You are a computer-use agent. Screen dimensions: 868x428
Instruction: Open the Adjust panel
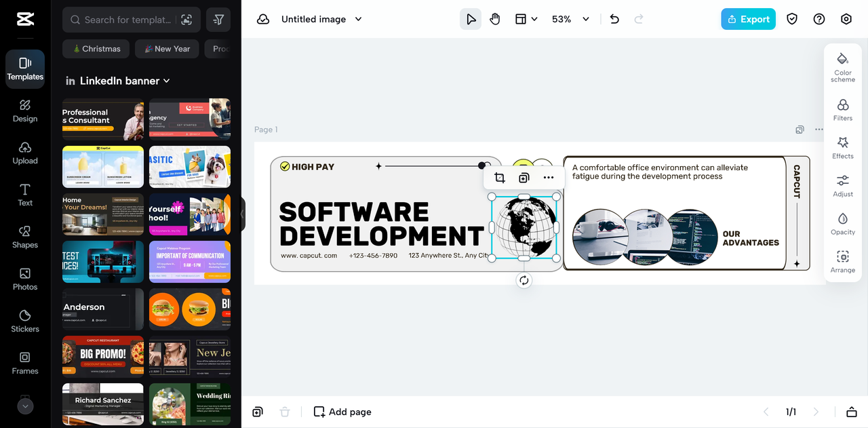click(843, 186)
